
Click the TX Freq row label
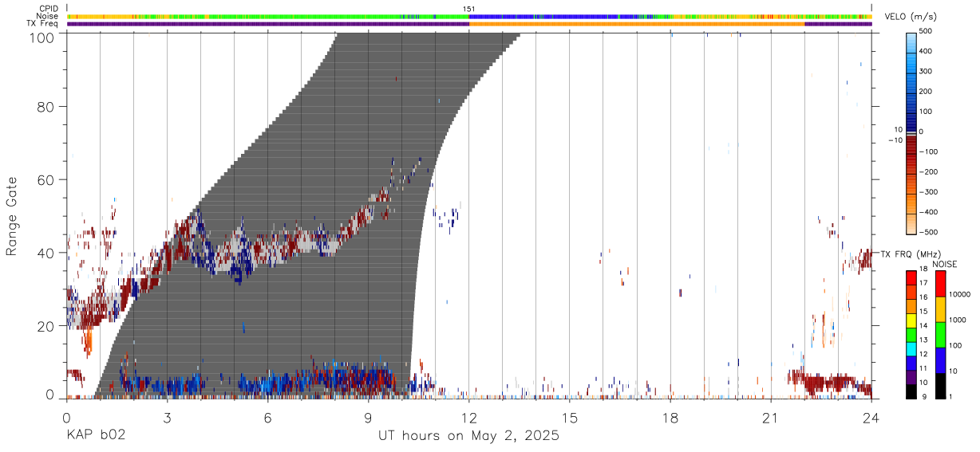[42, 23]
